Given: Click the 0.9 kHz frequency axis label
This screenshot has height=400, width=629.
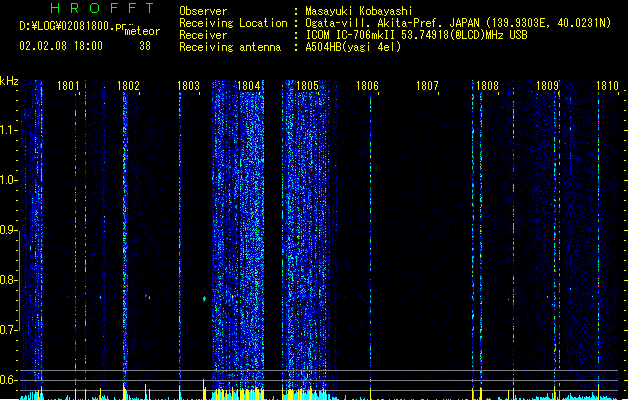Looking at the screenshot, I should pos(9,229).
